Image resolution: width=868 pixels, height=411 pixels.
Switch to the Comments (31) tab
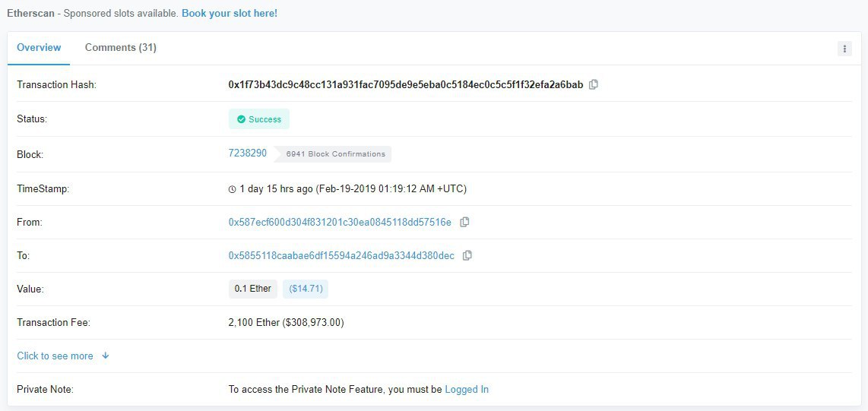pyautogui.click(x=121, y=47)
